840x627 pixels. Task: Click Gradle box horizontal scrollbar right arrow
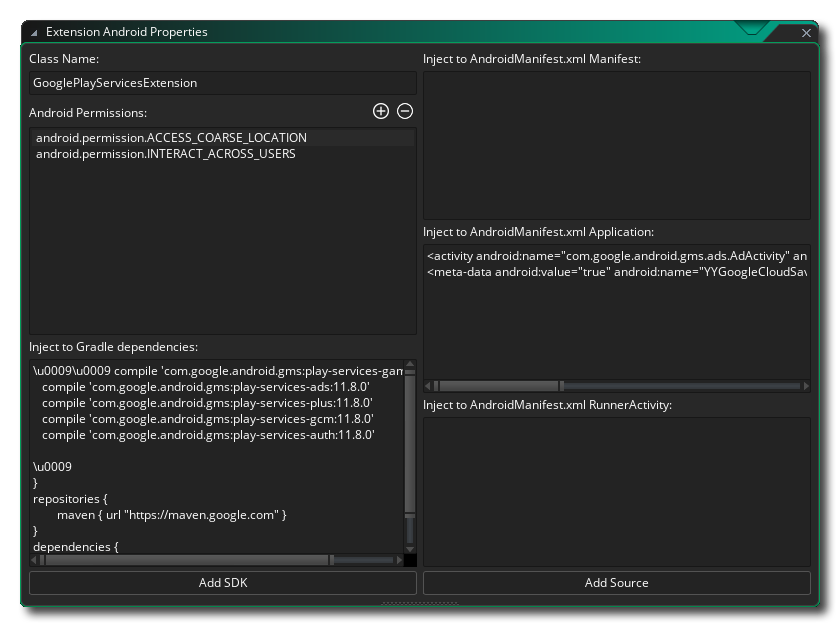click(399, 560)
